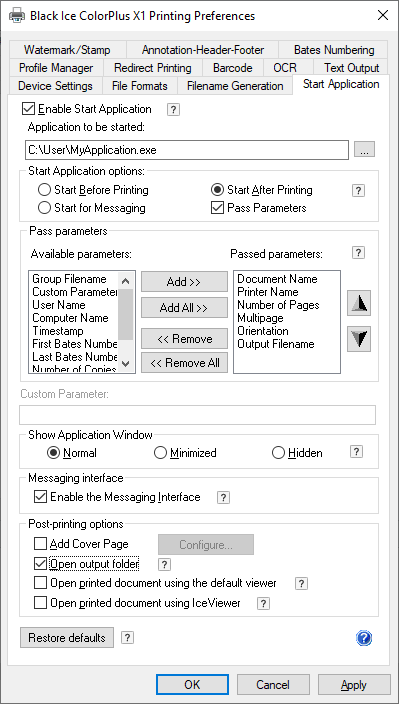The width and height of the screenshot is (399, 704).
Task: Click the move-up arrow for passed parameters
Action: pos(359,304)
